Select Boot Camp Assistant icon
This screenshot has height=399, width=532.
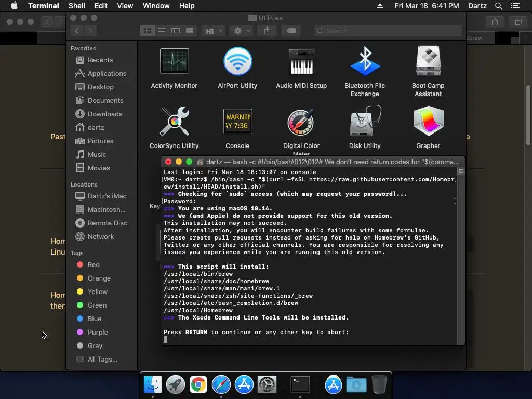pos(428,61)
